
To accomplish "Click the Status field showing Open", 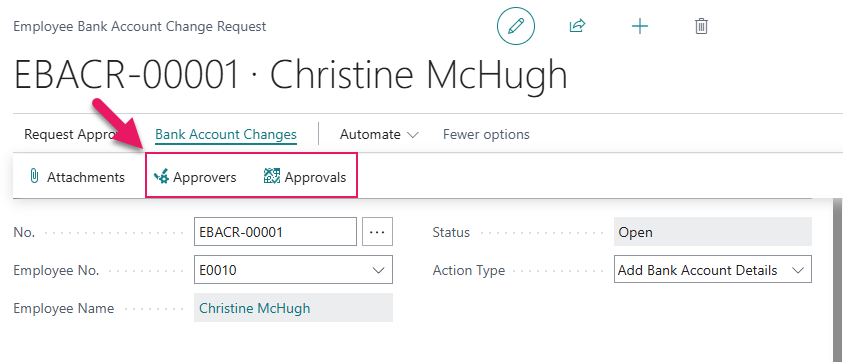I will point(713,232).
